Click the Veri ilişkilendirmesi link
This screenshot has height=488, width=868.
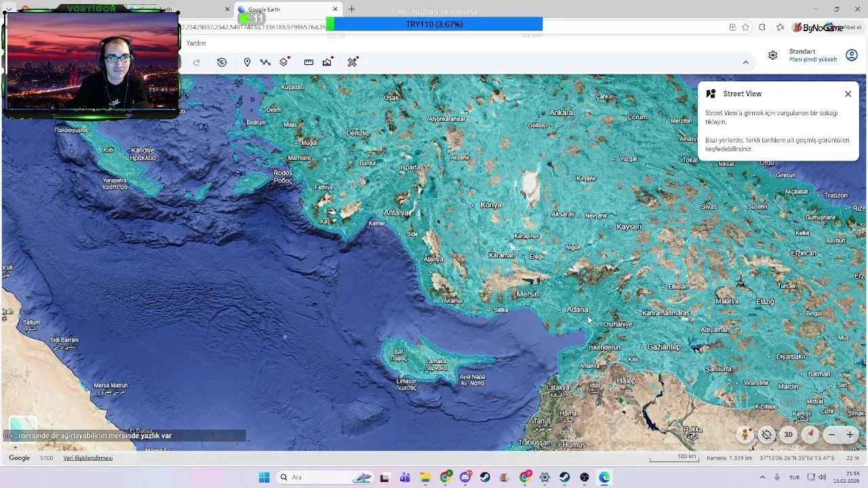click(88, 458)
